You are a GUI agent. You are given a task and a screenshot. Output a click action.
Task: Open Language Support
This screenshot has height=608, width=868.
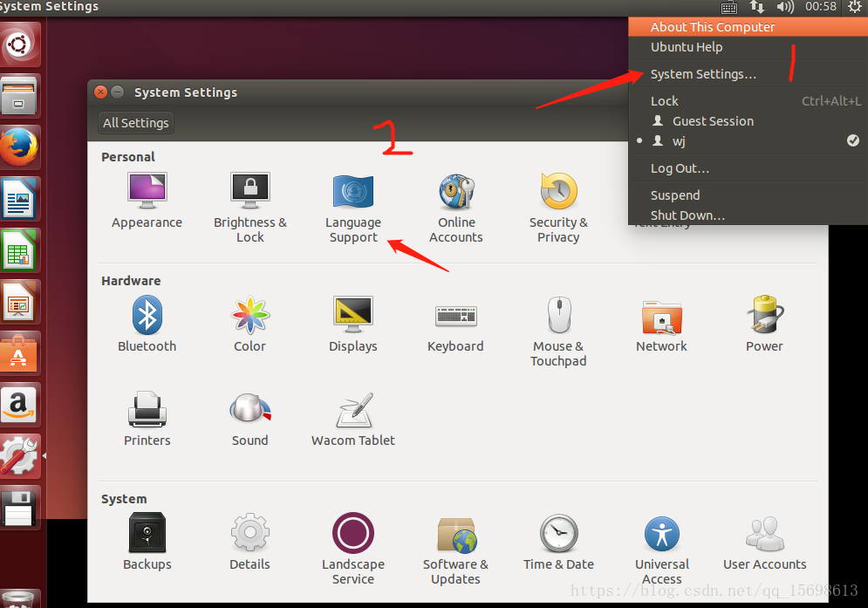[x=353, y=208]
